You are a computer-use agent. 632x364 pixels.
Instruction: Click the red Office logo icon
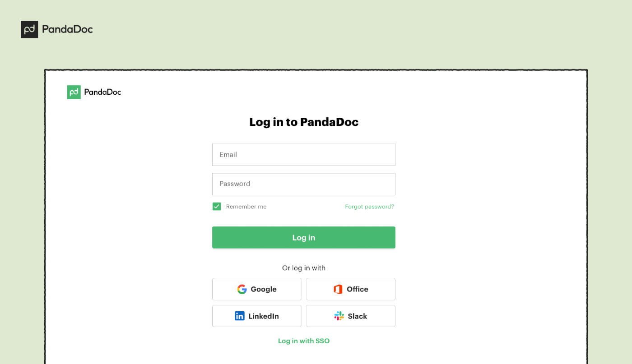tap(338, 289)
